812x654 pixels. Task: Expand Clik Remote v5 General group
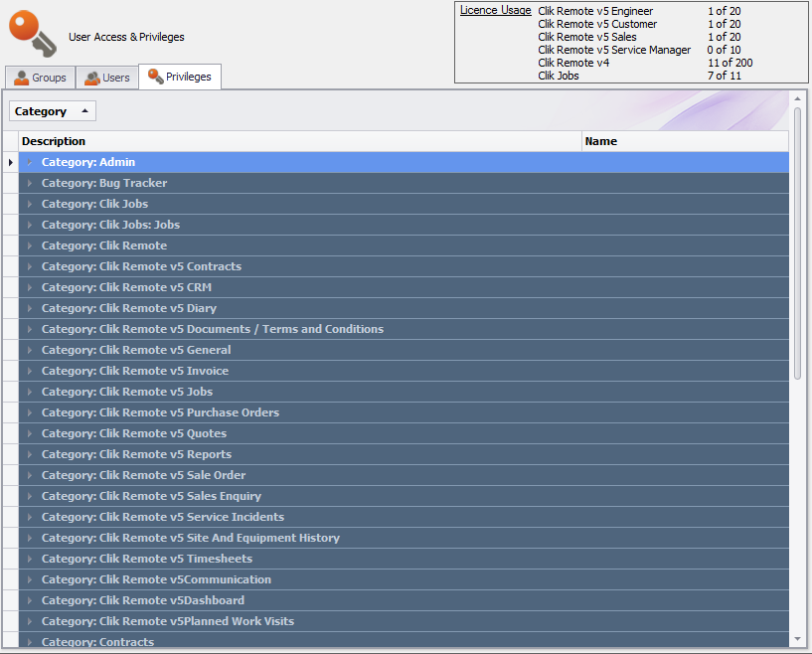click(30, 350)
